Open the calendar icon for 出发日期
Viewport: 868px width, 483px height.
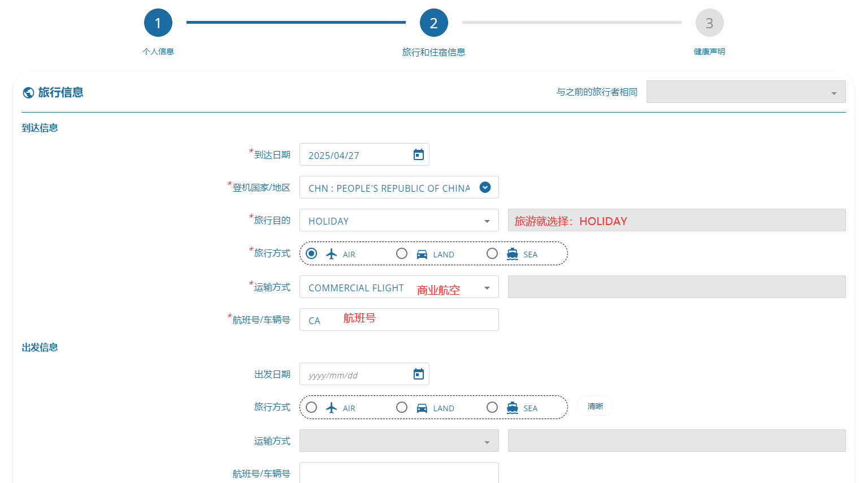click(418, 373)
